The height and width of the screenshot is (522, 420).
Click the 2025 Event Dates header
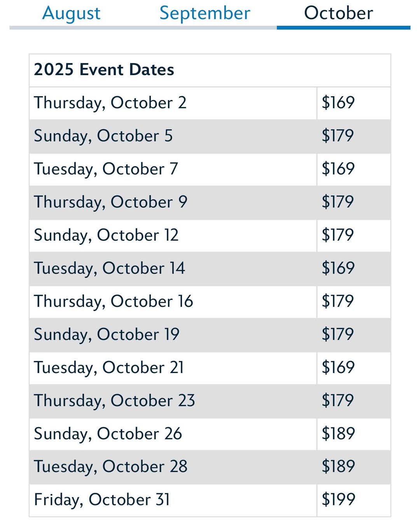pos(104,70)
